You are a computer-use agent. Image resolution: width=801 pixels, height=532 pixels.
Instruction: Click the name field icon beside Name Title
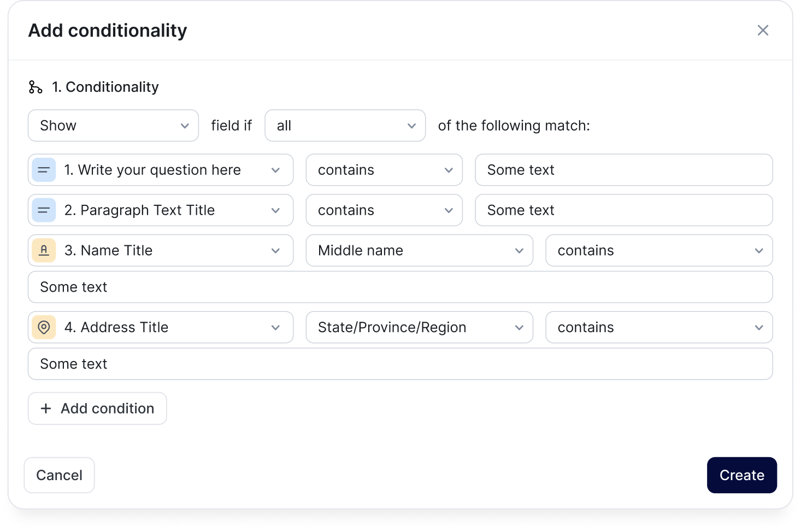click(x=44, y=251)
